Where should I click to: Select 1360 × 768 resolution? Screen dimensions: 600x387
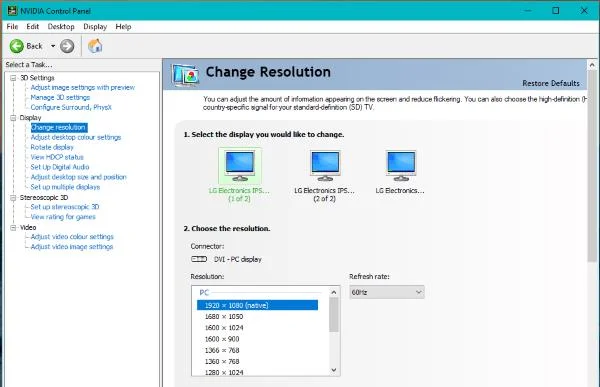(222, 361)
